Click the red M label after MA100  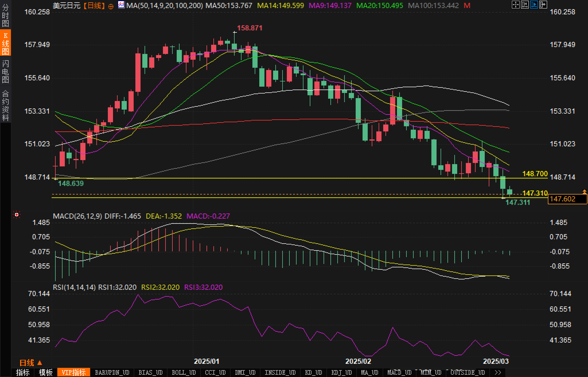467,5
